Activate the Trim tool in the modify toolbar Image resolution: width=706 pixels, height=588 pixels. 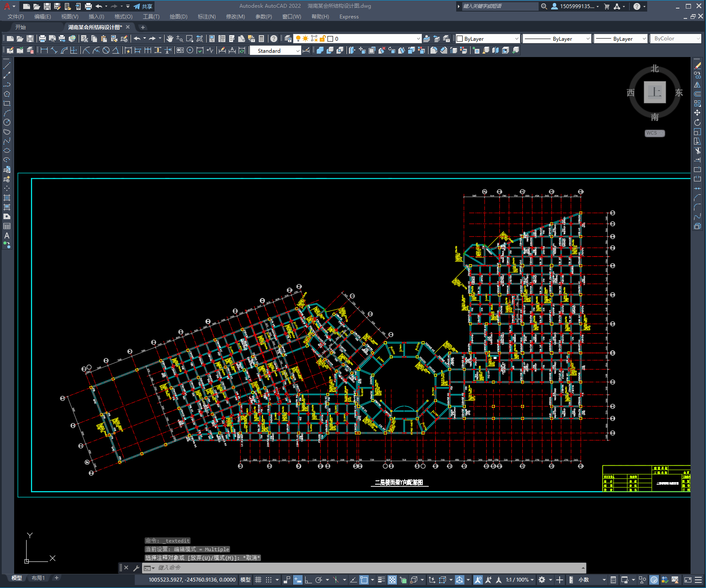697,151
